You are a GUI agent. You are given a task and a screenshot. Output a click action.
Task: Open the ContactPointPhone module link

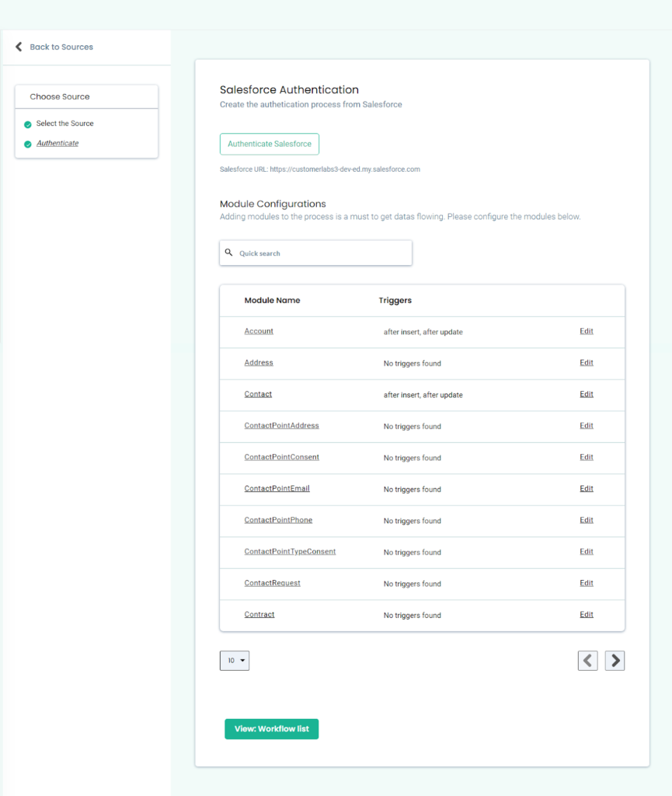278,520
